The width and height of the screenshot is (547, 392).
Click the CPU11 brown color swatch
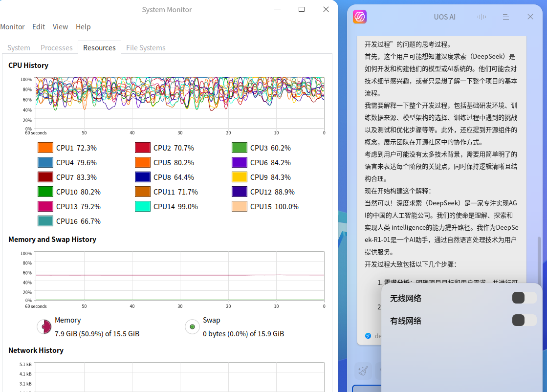pyautogui.click(x=143, y=192)
